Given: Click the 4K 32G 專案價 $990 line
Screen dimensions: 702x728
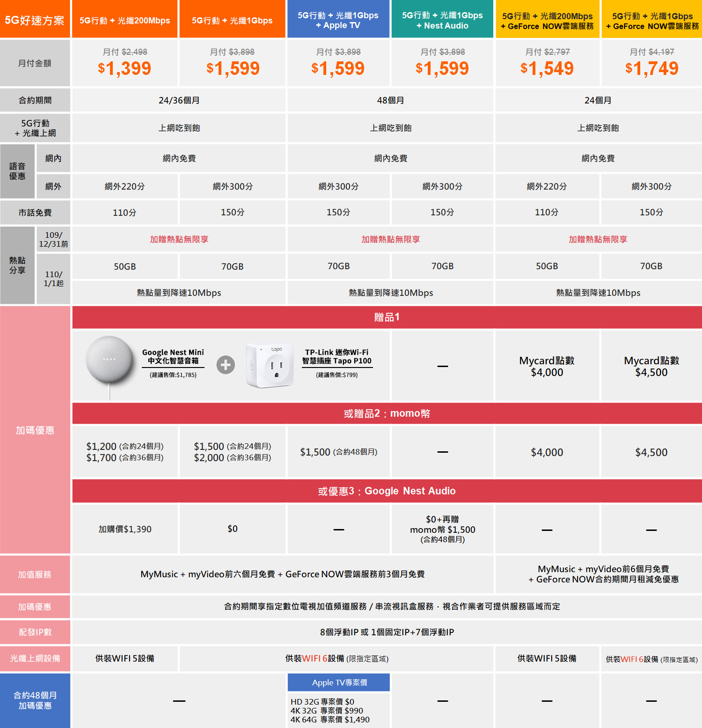Looking at the screenshot, I should 327,711.
